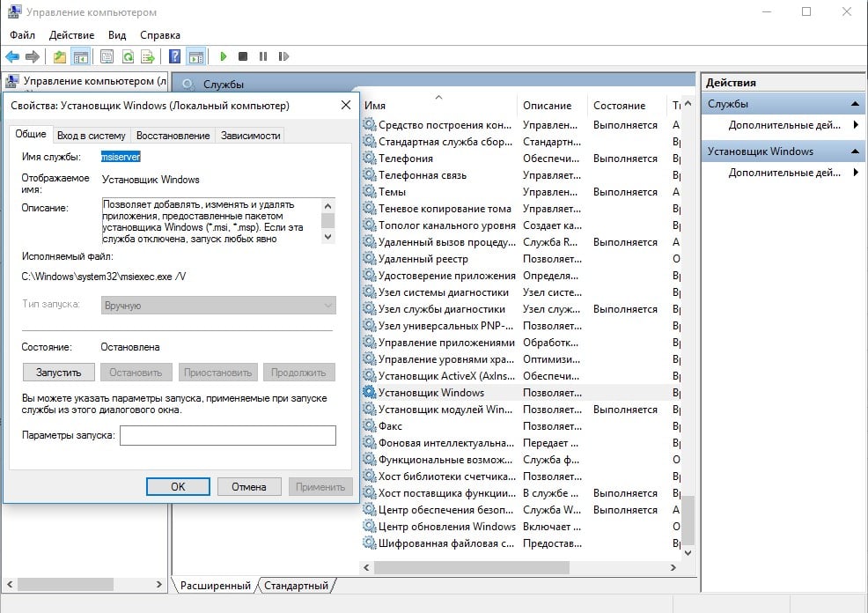The image size is (868, 613).
Task: Open Help via the question mark icon
Action: pos(175,56)
